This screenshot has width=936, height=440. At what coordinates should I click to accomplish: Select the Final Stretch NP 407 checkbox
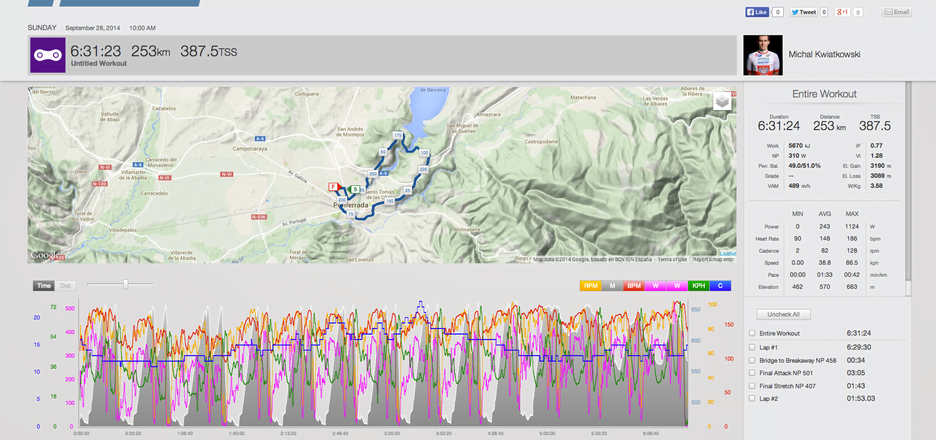click(x=751, y=385)
